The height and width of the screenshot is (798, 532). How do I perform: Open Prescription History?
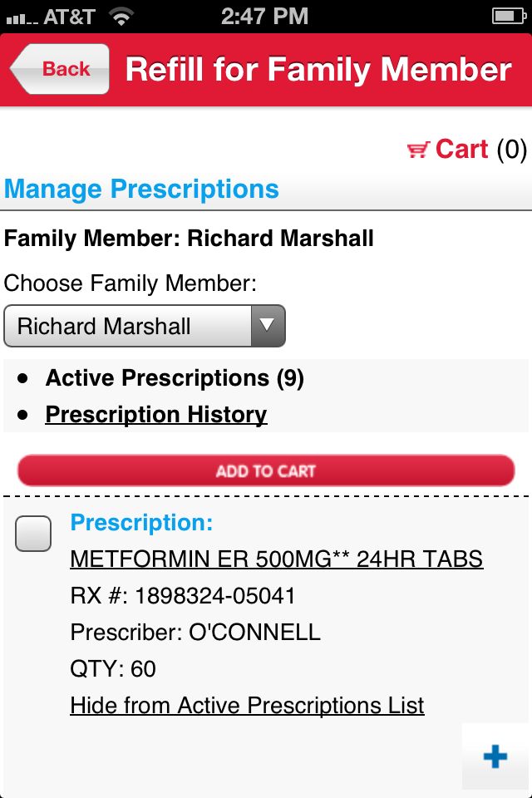pos(155,414)
